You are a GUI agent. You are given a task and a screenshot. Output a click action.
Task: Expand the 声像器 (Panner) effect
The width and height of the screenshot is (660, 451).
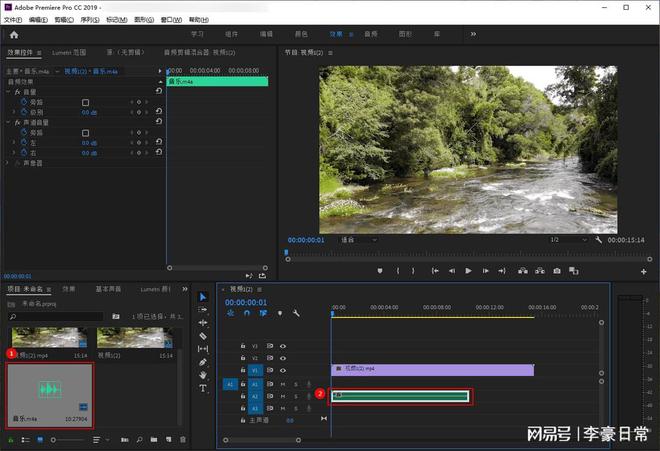click(7, 163)
